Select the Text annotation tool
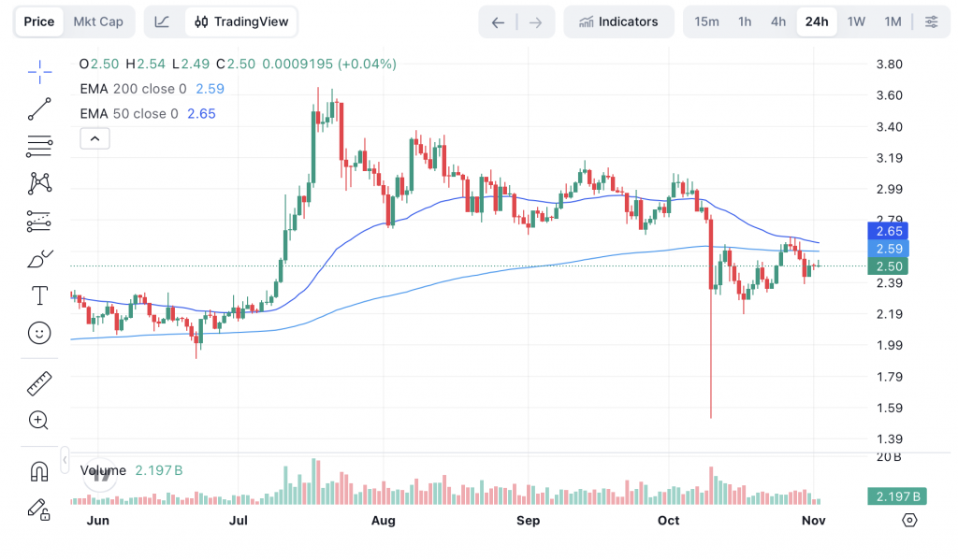 coord(38,295)
